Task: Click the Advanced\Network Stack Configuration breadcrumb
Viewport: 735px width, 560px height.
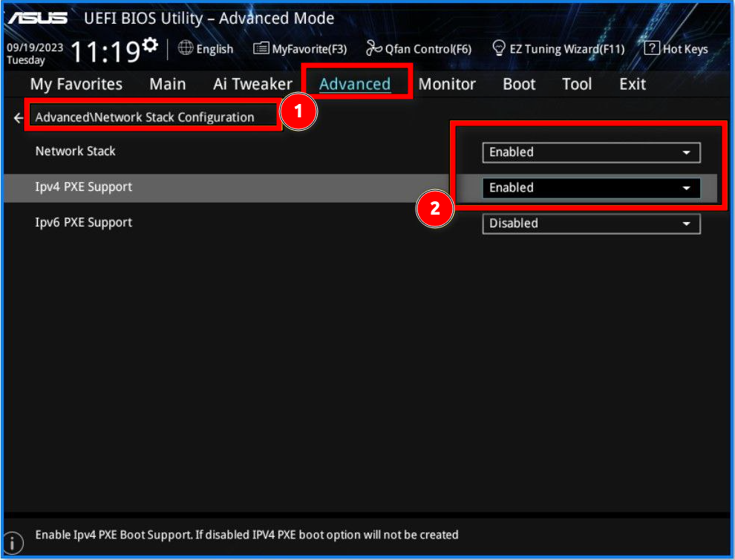Action: (145, 117)
